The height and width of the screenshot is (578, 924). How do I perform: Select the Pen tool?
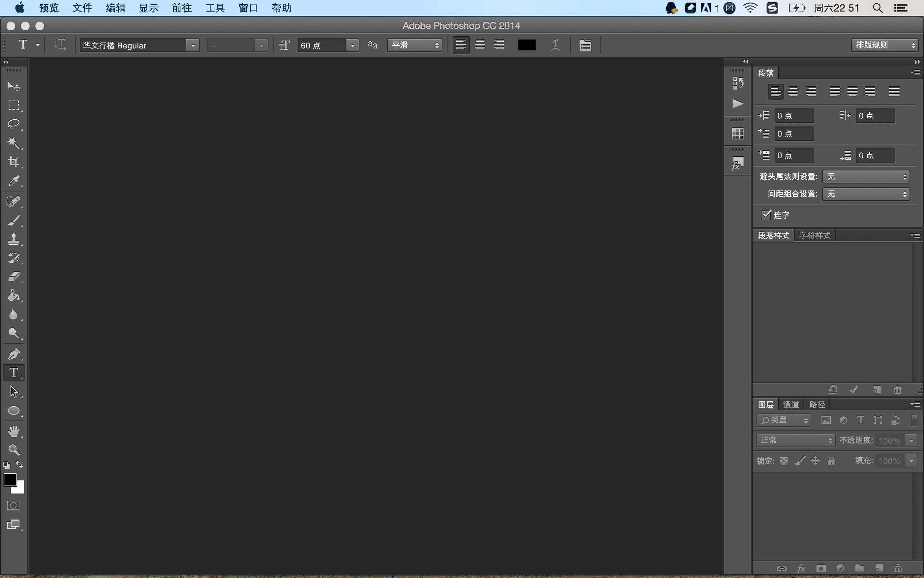(x=14, y=354)
